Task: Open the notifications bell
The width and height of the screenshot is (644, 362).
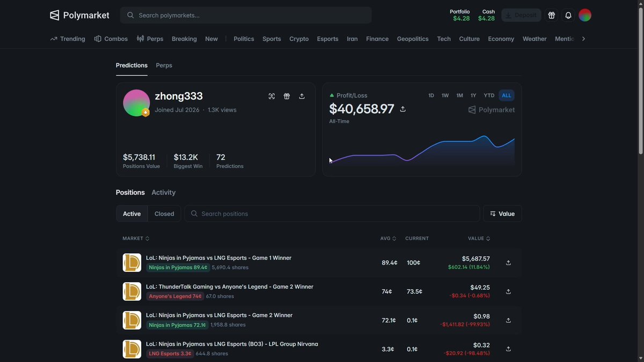Action: point(568,15)
